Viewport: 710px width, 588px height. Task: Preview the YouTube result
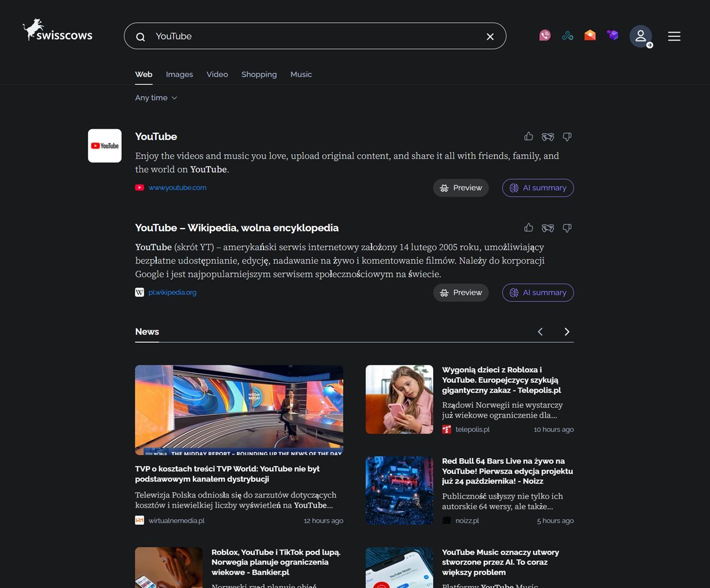[x=461, y=187]
